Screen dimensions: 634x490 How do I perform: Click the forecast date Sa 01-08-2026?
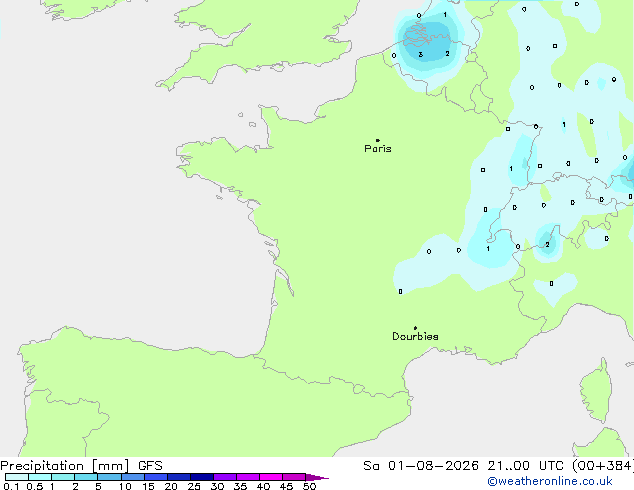421,466
